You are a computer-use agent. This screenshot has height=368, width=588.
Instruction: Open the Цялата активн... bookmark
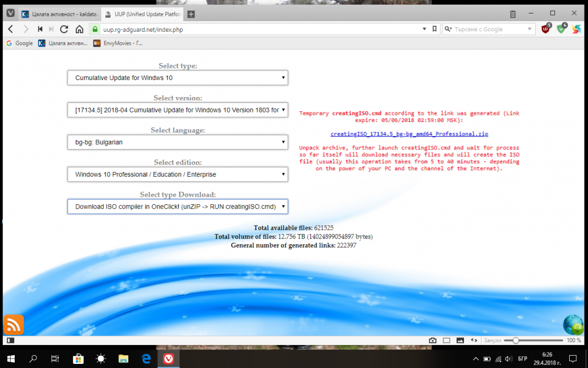tap(63, 43)
